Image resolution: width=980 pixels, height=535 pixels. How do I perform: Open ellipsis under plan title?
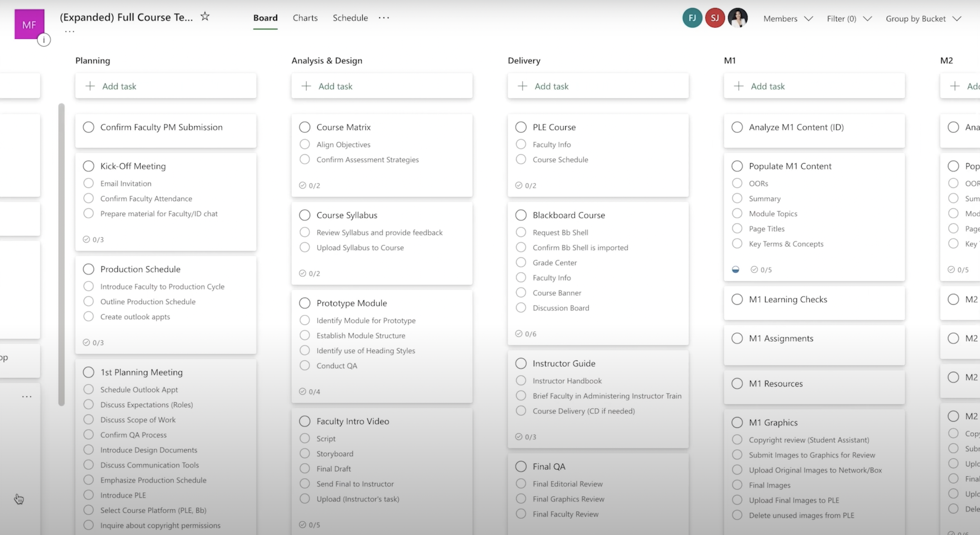[69, 31]
